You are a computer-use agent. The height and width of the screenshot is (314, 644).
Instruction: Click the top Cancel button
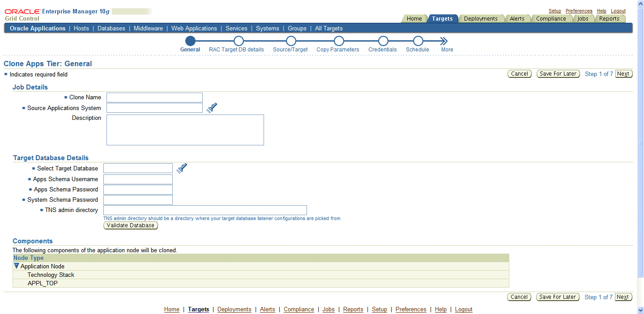pos(520,74)
